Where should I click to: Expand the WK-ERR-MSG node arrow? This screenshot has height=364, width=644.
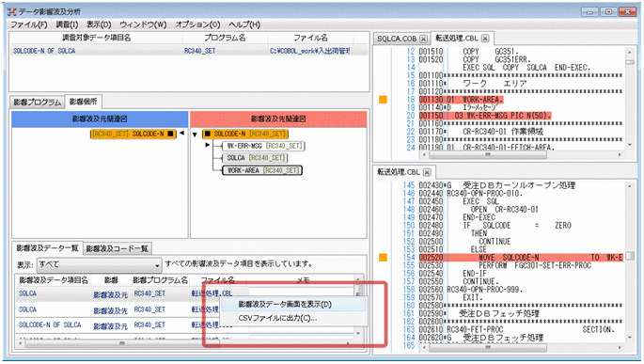[x=208, y=145]
